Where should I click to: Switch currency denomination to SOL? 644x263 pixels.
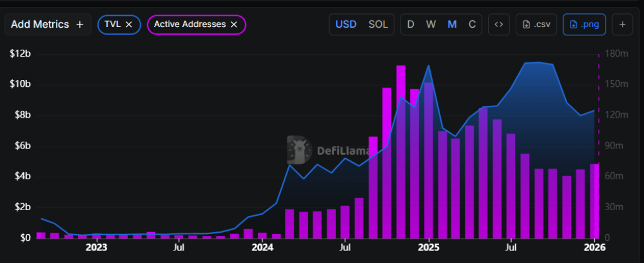click(378, 25)
